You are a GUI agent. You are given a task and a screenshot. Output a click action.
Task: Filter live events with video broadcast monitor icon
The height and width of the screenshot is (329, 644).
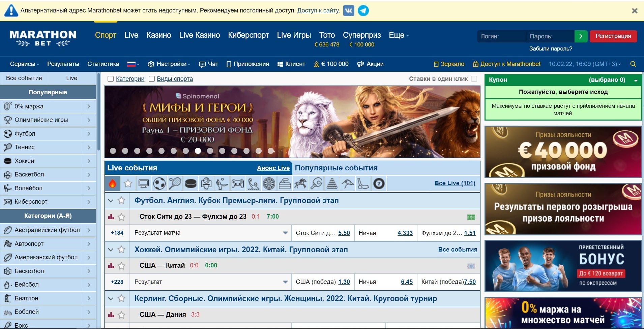click(x=144, y=184)
